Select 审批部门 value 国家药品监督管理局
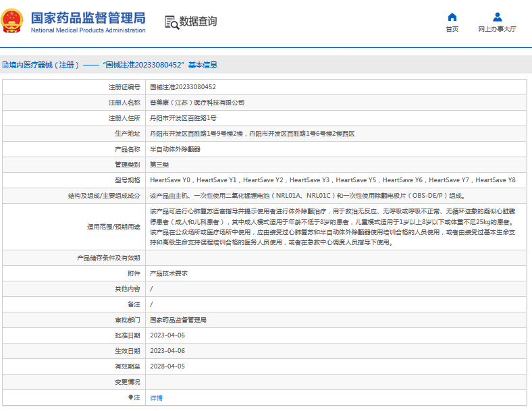Viewport: 532px width, 411px height. 178,320
